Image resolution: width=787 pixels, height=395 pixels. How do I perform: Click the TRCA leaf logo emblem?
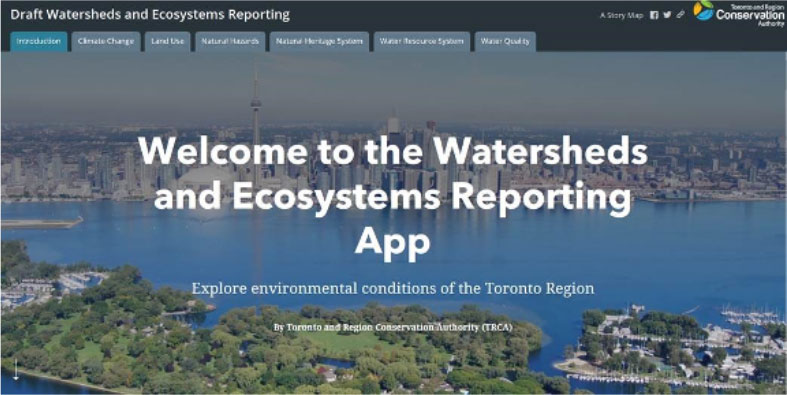[704, 11]
